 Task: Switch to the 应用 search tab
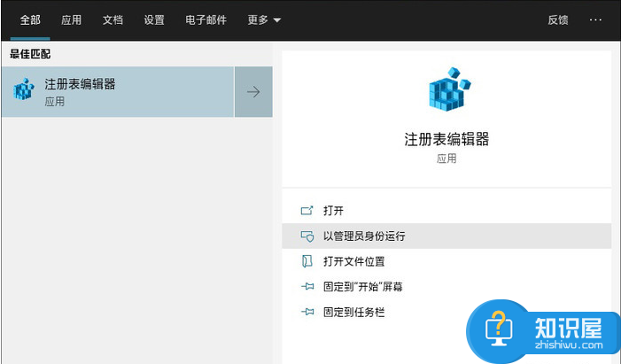pyautogui.click(x=71, y=19)
